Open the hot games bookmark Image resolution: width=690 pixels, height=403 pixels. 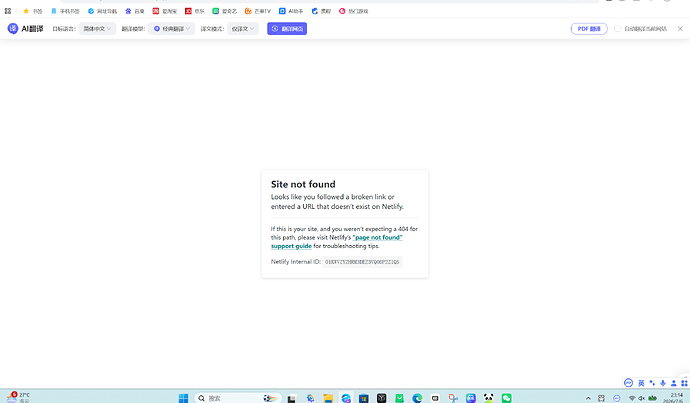[x=353, y=11]
